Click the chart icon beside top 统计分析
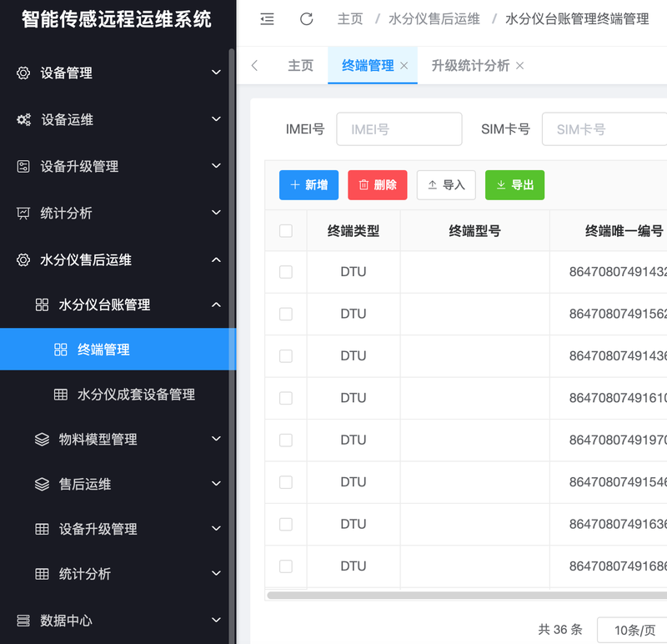667x644 pixels. [23, 214]
